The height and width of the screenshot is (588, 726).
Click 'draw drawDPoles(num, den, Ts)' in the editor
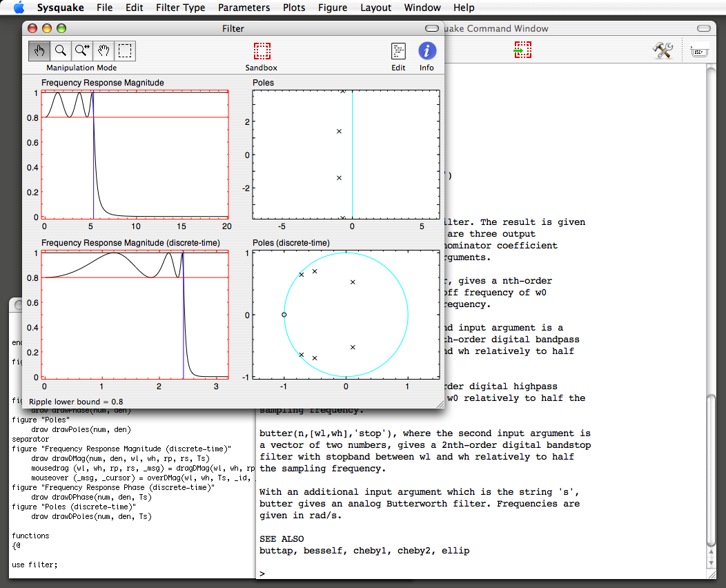91,516
